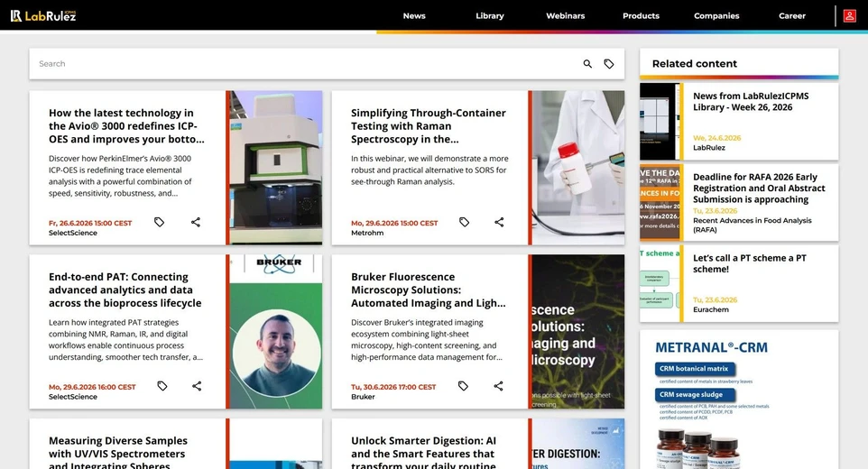Open Bruker Fluorescence Microscopy Solutions title
The height and width of the screenshot is (469, 868).
428,290
